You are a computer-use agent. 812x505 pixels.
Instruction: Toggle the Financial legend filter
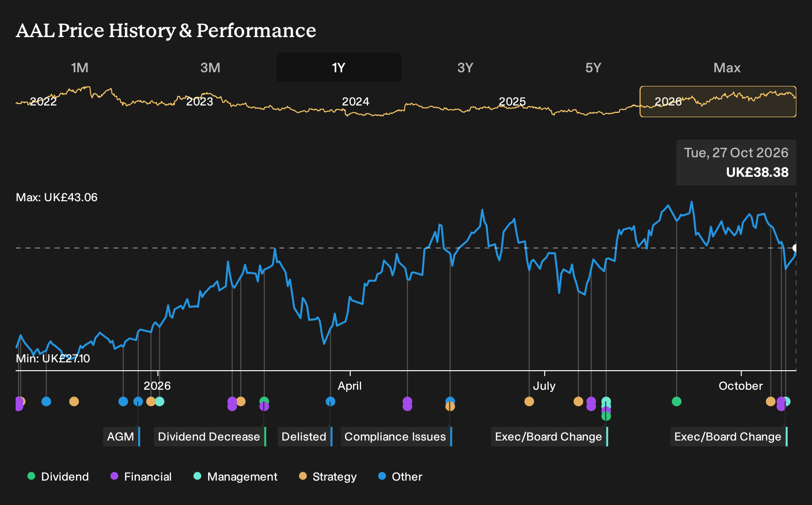[x=141, y=477]
